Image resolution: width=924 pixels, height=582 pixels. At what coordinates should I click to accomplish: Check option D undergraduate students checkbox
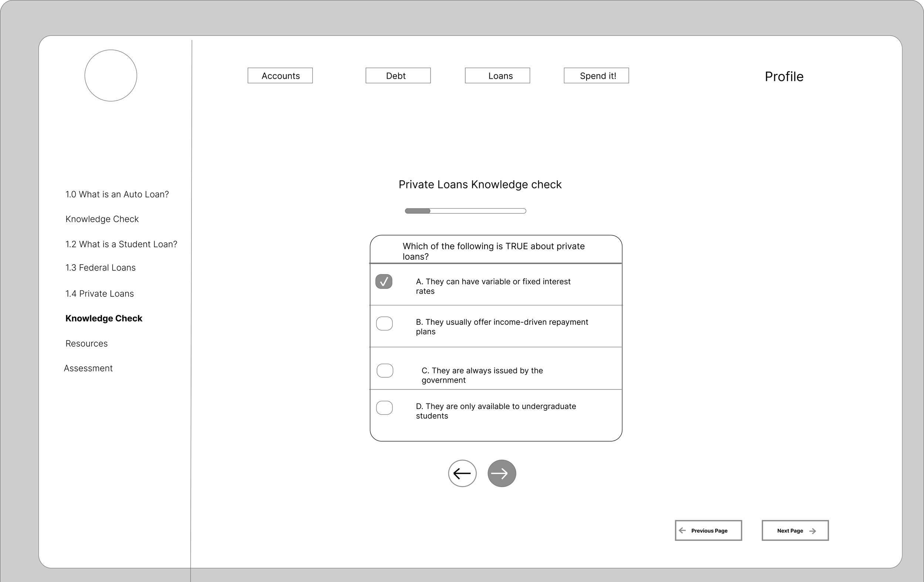tap(384, 408)
